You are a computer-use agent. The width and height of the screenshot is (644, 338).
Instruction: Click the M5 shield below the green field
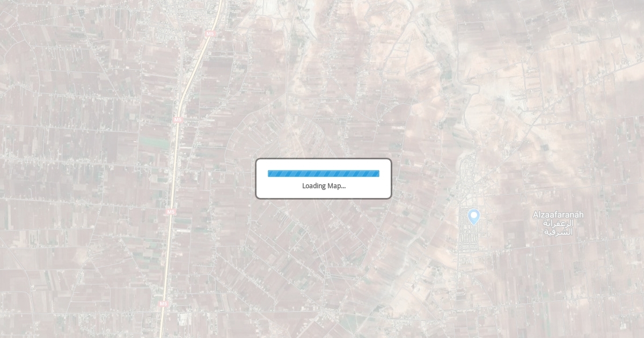click(x=170, y=212)
